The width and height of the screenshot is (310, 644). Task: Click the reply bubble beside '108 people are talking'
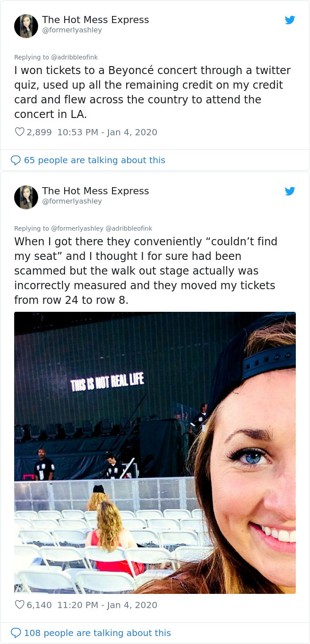tap(17, 633)
